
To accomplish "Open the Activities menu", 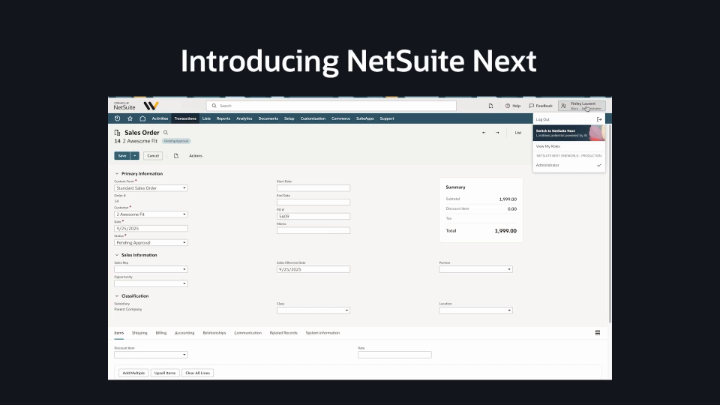I will [x=160, y=118].
